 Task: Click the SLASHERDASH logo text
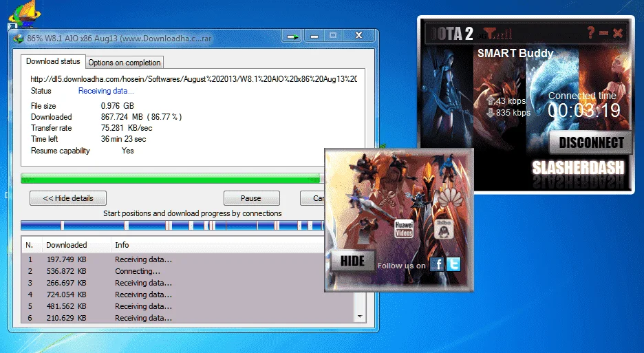[x=578, y=168]
